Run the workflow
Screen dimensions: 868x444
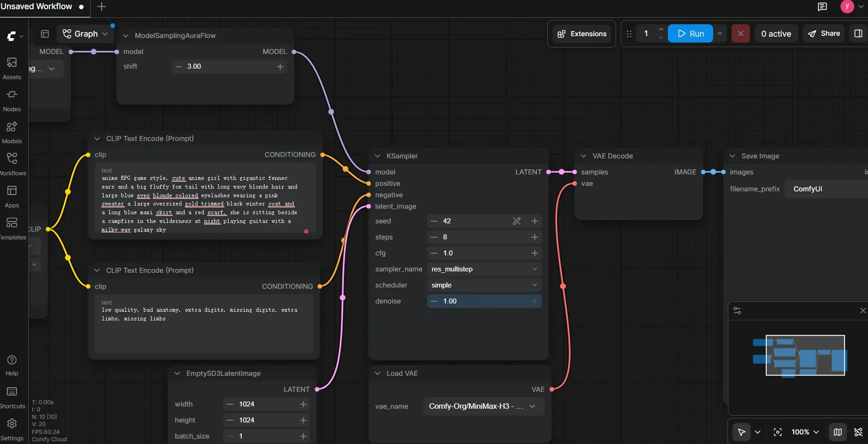pos(690,33)
